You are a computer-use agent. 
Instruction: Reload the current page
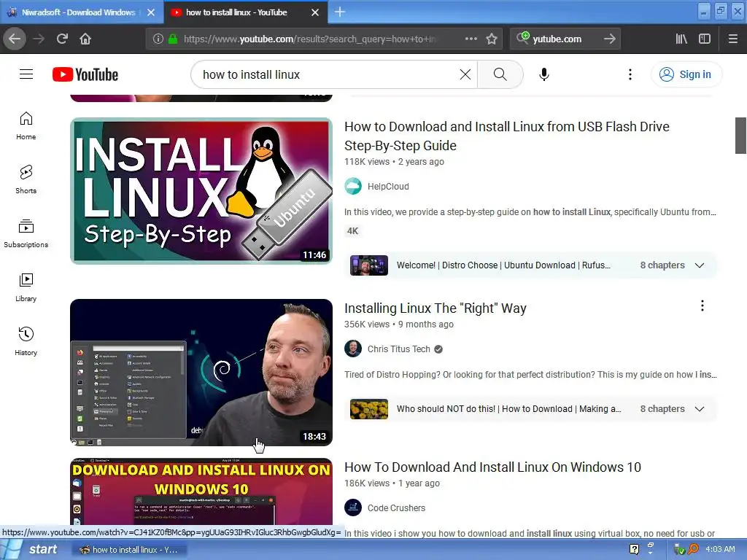pyautogui.click(x=62, y=39)
